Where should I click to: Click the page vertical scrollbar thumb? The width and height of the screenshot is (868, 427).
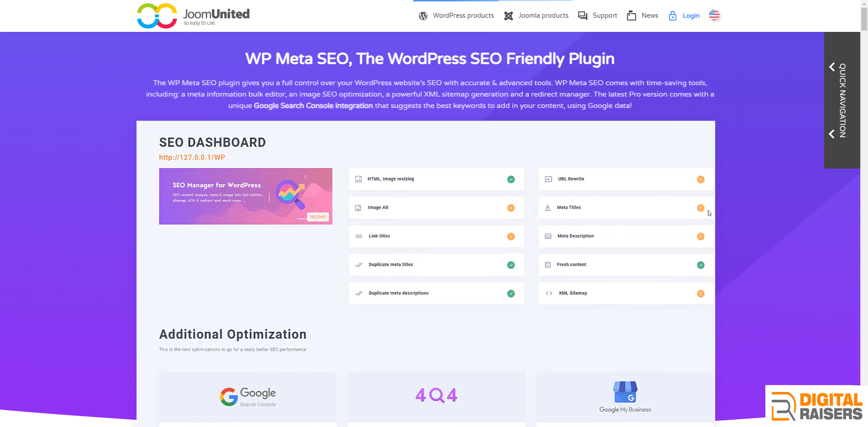(x=864, y=18)
